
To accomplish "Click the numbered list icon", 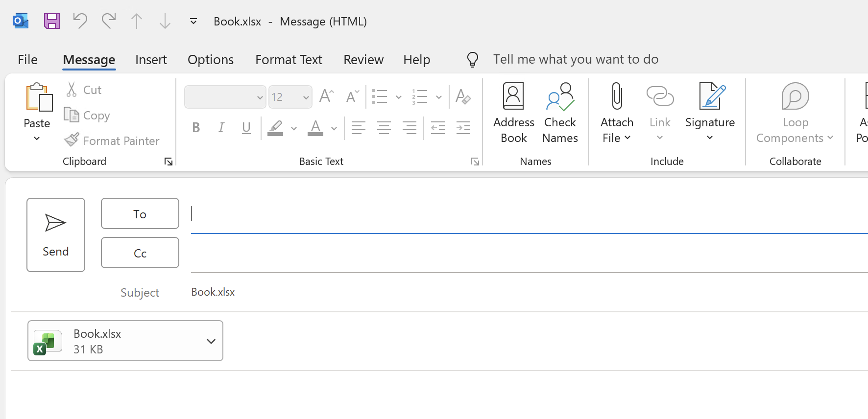I will [x=420, y=96].
